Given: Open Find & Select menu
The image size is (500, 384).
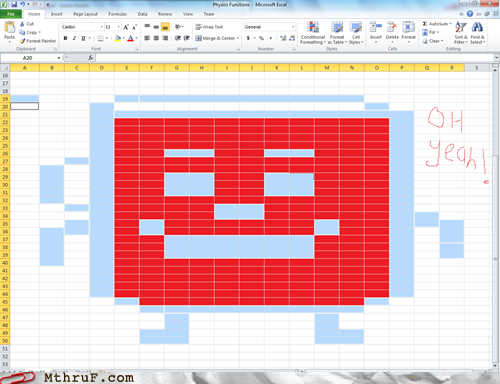Looking at the screenshot, I should tap(477, 32).
